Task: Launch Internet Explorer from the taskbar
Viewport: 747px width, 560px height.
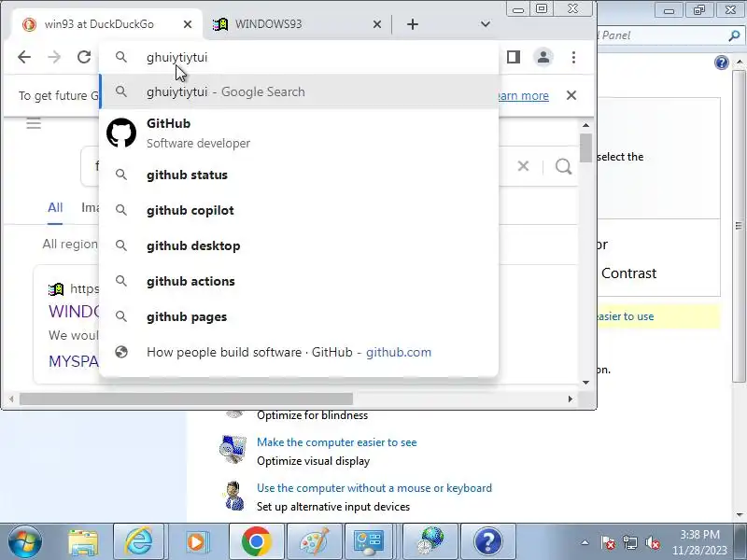Action: click(x=138, y=541)
